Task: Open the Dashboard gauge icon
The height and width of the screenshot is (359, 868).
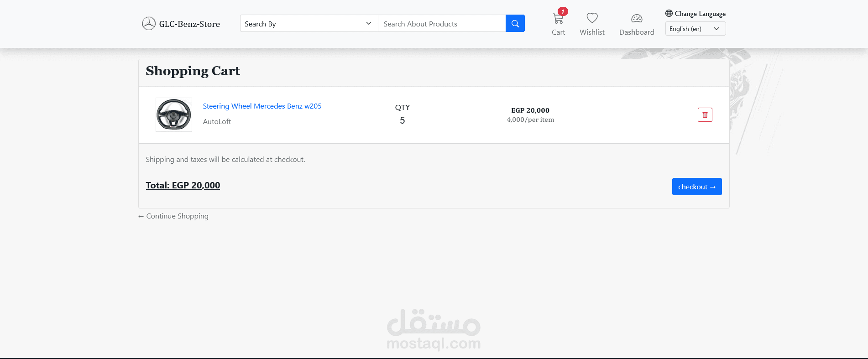Action: pyautogui.click(x=637, y=18)
